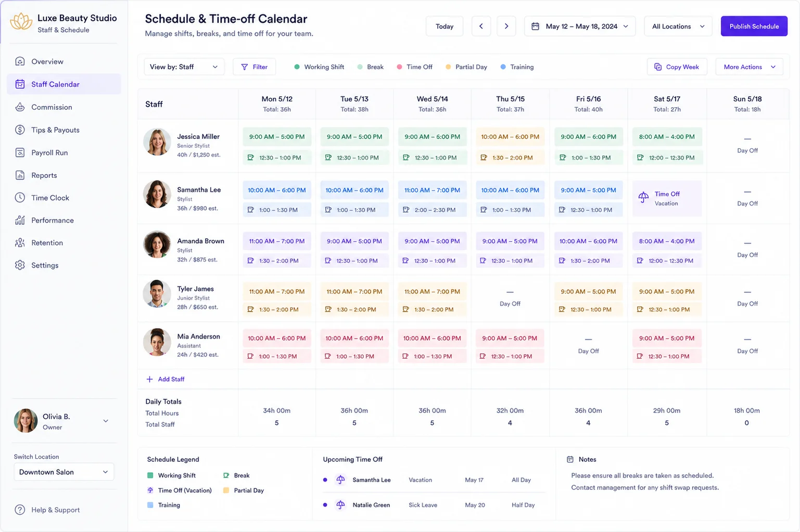
Task: Open Amanda Brown's Monday 11:00 AM shift
Action: [277, 241]
